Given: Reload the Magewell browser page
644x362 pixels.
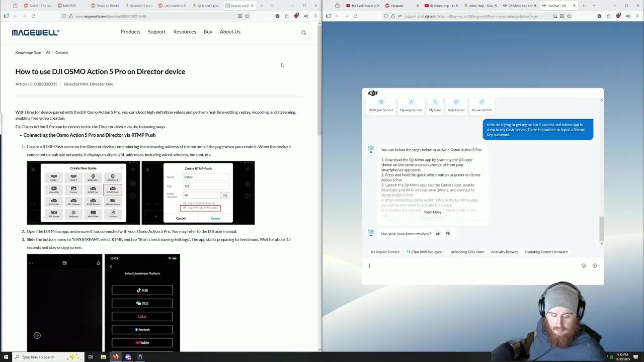Looking at the screenshot, I should click(33, 16).
